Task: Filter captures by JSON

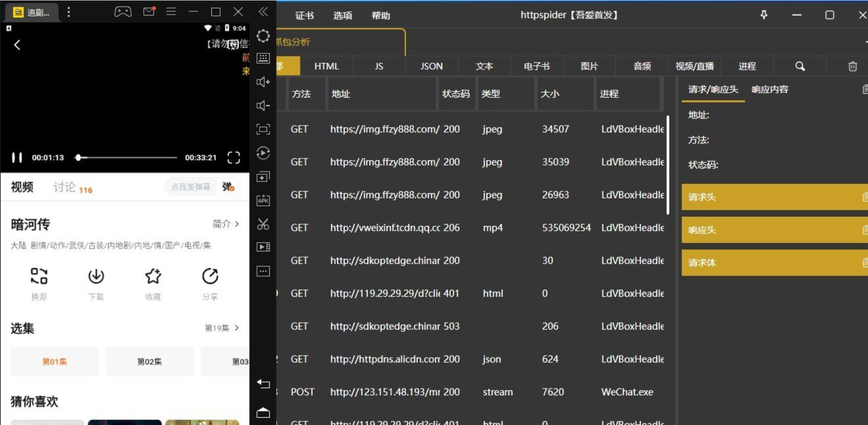Action: click(x=432, y=66)
